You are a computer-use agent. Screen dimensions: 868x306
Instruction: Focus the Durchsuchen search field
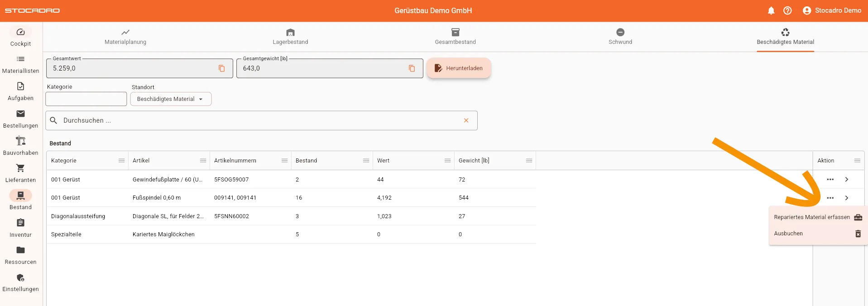pos(258,120)
